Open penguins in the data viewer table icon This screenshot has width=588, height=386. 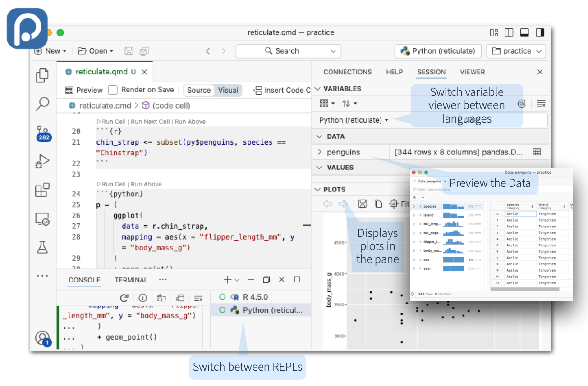[537, 152]
